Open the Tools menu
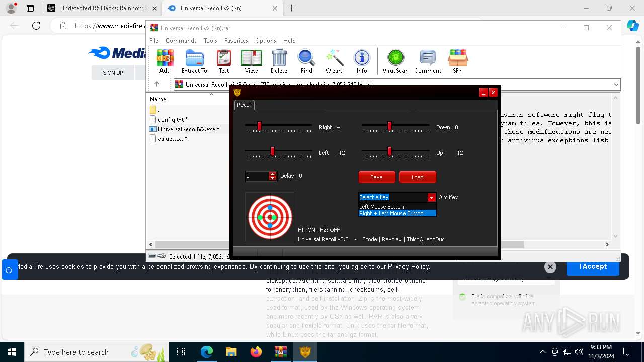This screenshot has width=644, height=362. tap(210, 41)
